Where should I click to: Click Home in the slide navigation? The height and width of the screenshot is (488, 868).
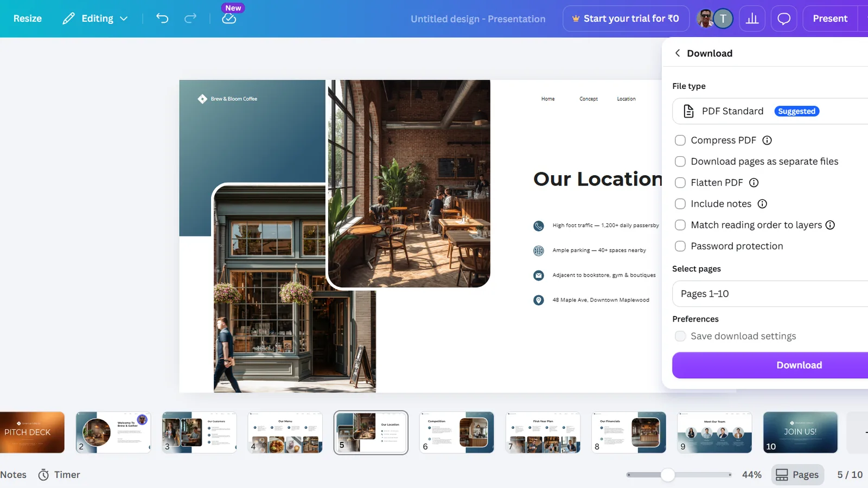(548, 99)
